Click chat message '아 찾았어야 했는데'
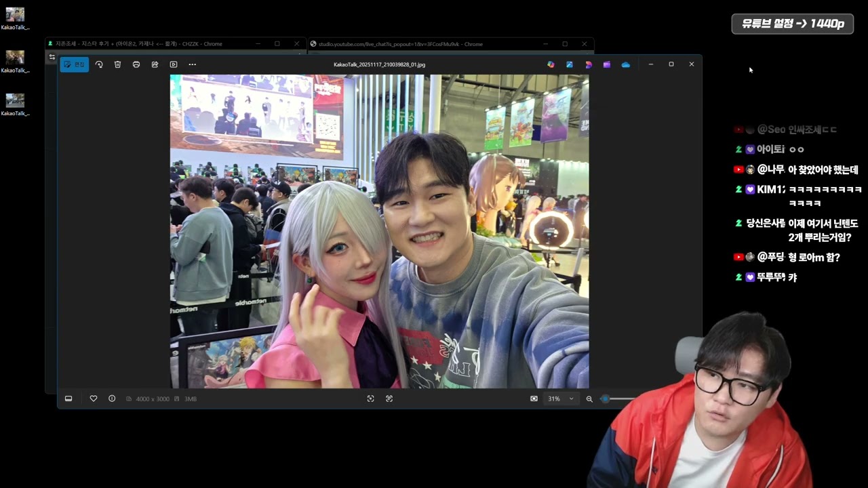 tap(823, 169)
